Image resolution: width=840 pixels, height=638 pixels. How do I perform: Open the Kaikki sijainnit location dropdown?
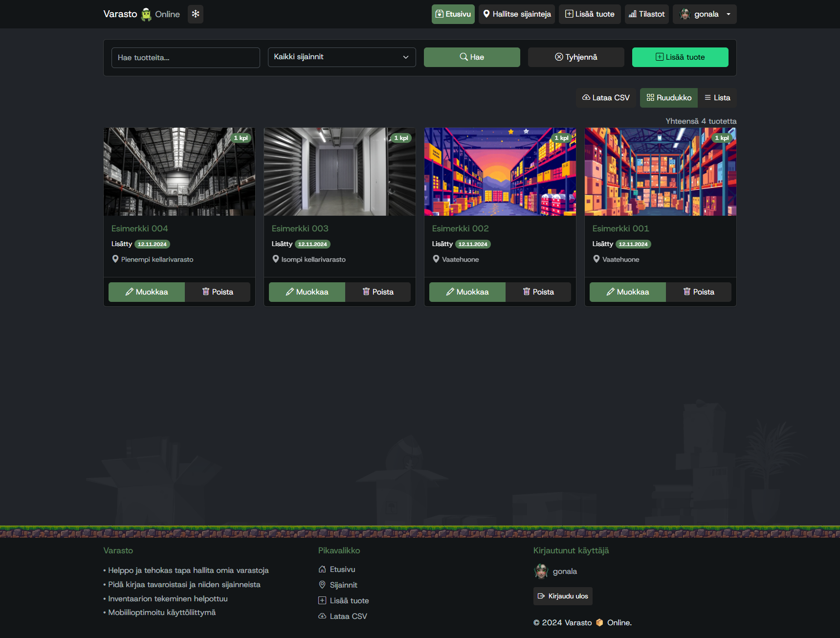tap(341, 57)
